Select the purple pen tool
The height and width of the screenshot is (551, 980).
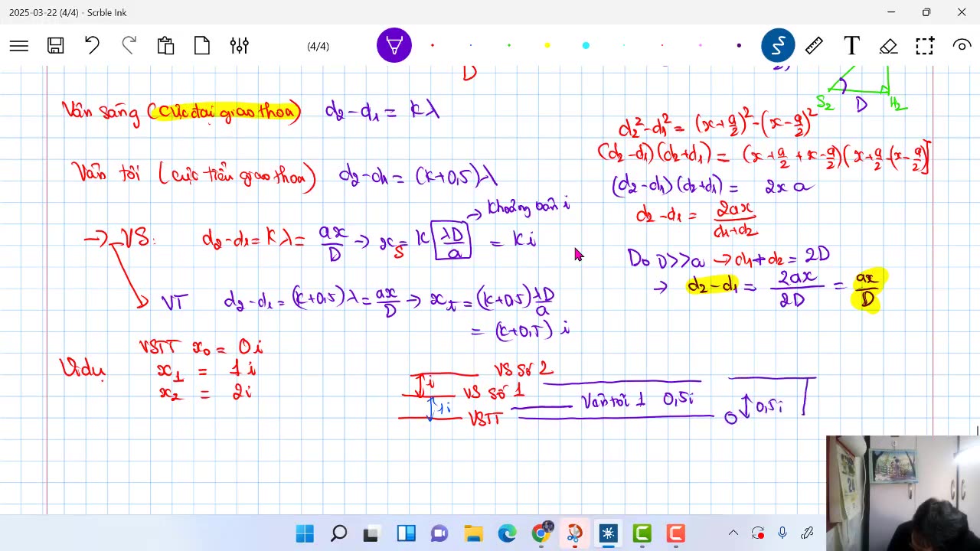(x=394, y=46)
